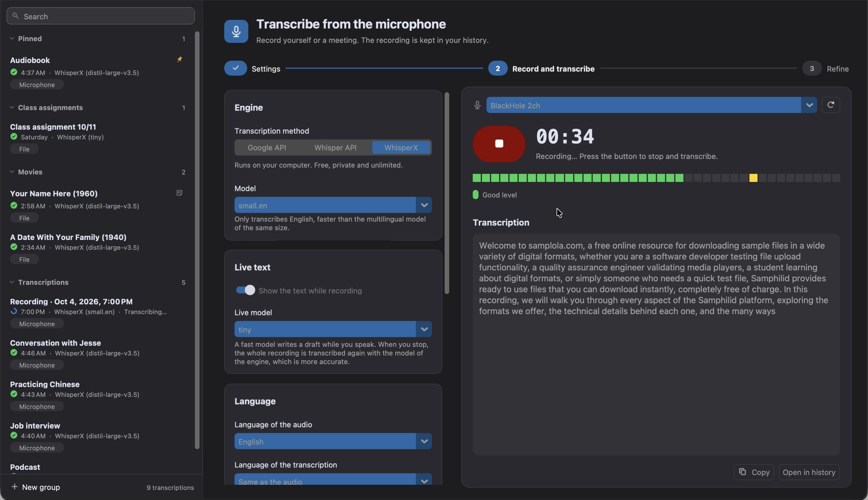Click the transcribing spinner on Recording Oct 4

coord(14,311)
